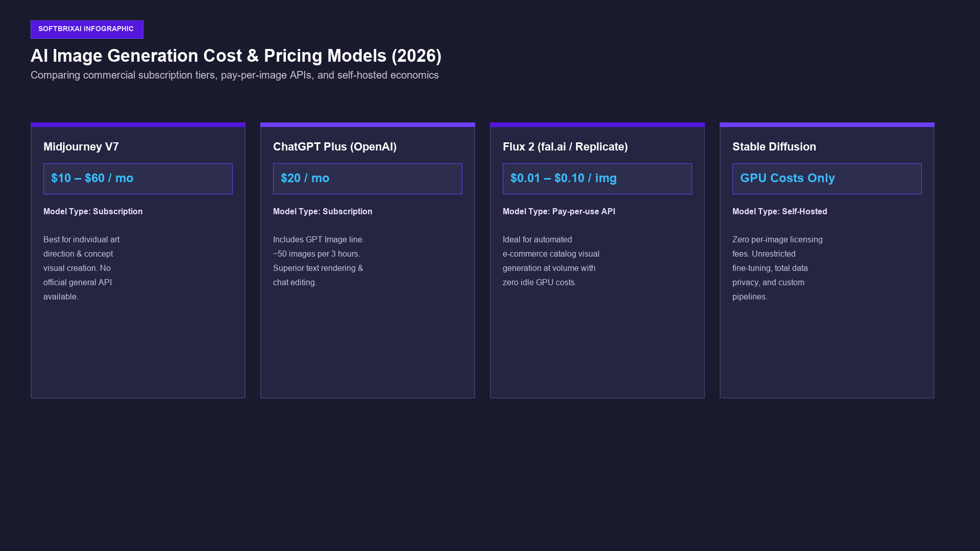Select the '$0.01 – $0.10 / img' price box

597,179
